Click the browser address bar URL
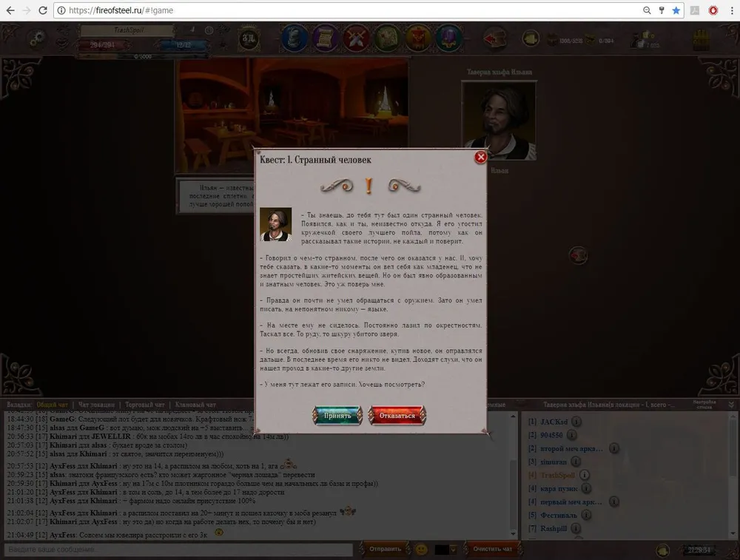Image resolution: width=740 pixels, height=560 pixels. click(x=121, y=10)
